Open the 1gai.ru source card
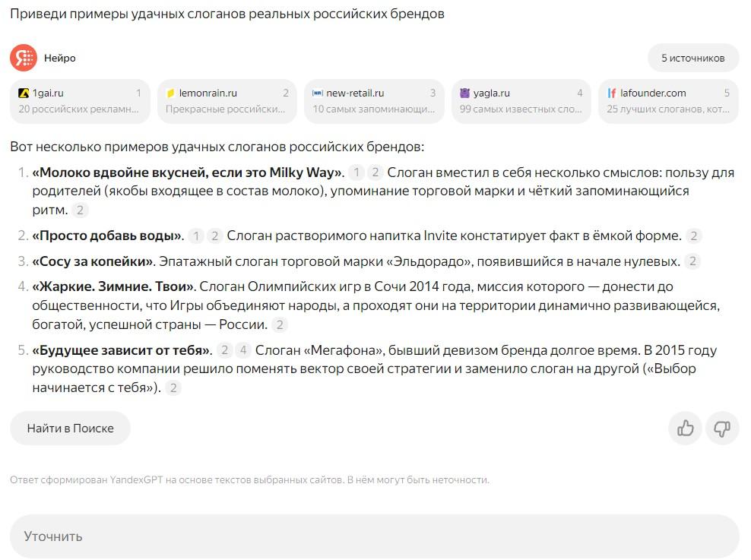Image resolution: width=751 pixels, height=560 pixels. click(80, 101)
